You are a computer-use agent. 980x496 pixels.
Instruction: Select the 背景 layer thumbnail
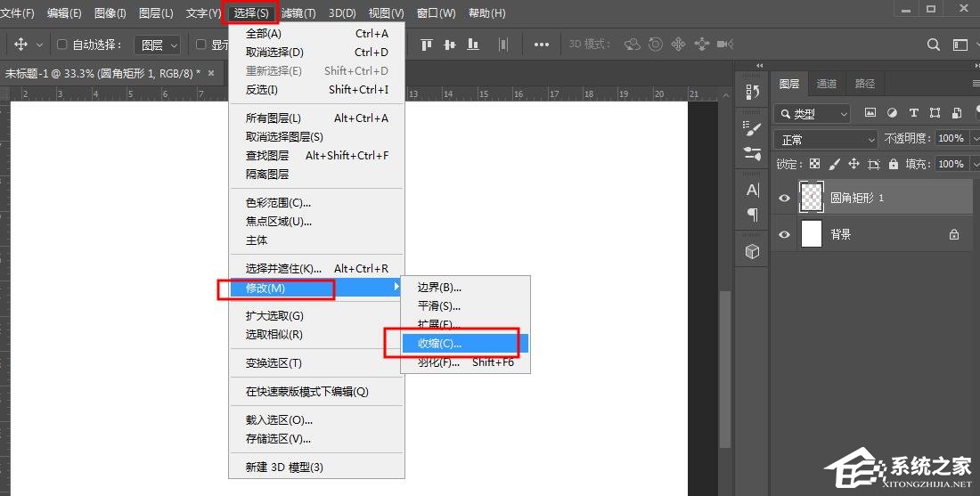click(x=812, y=234)
